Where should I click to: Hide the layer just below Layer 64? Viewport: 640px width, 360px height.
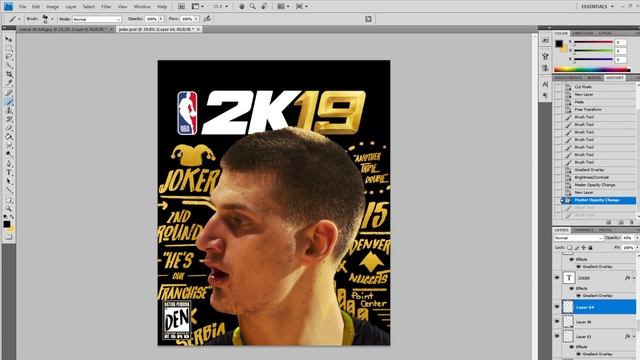(x=557, y=322)
